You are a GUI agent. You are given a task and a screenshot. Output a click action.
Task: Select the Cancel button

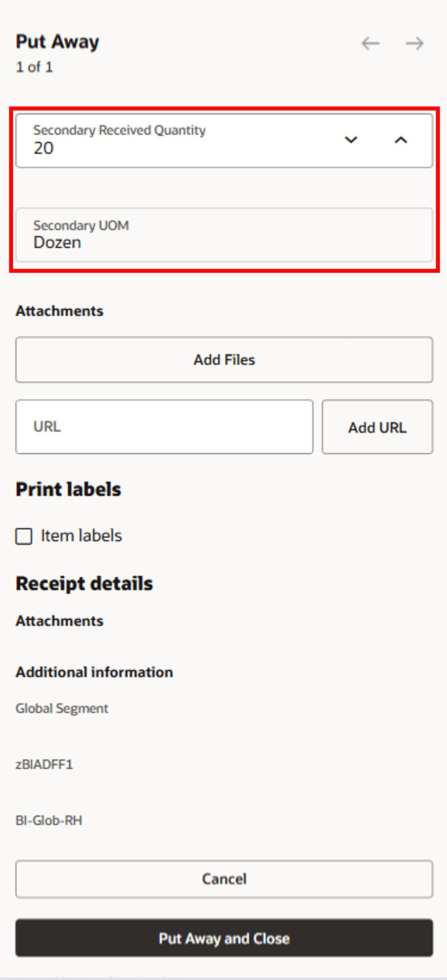coord(224,879)
